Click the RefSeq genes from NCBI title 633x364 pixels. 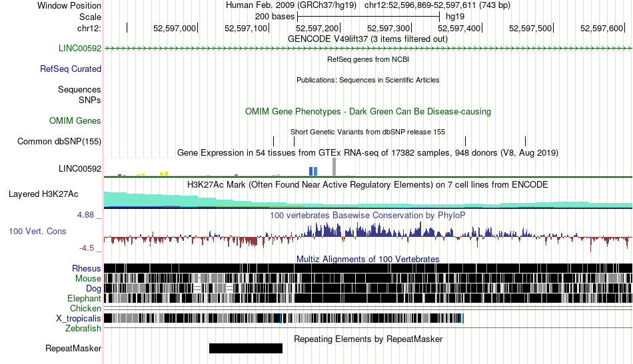point(368,59)
